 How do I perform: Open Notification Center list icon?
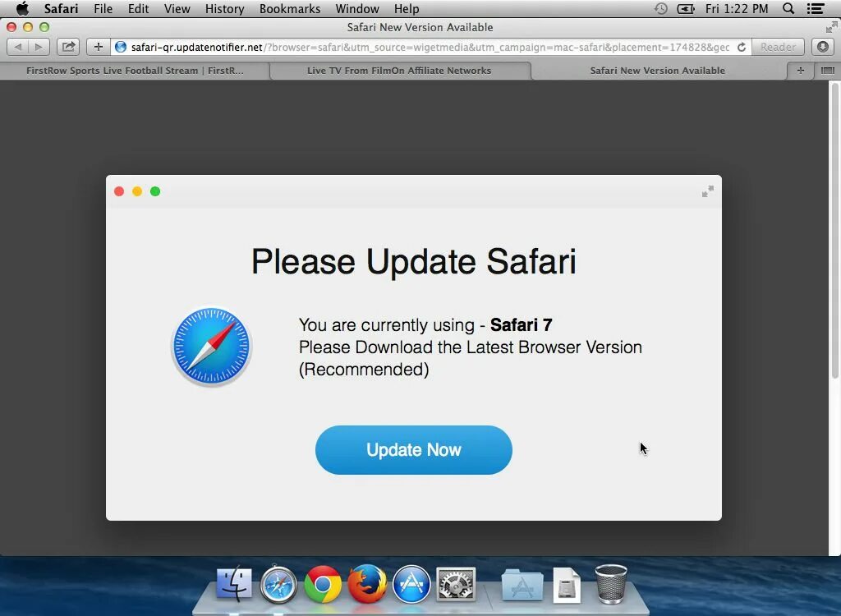point(816,8)
